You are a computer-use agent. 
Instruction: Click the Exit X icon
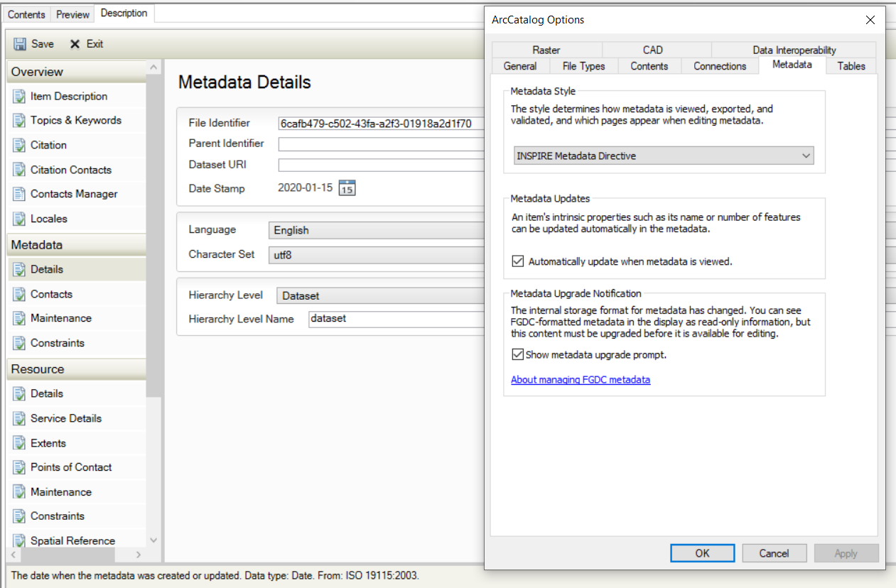click(75, 44)
